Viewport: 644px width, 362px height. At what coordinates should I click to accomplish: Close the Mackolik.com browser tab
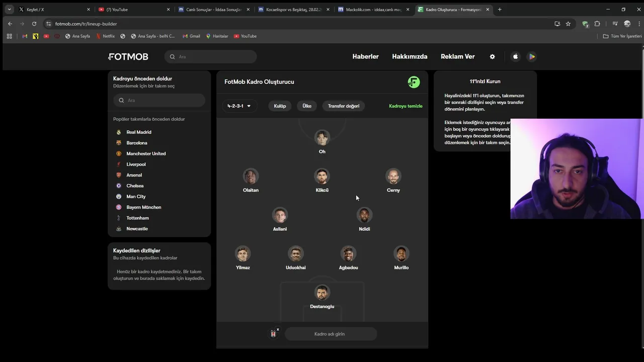coord(408,10)
